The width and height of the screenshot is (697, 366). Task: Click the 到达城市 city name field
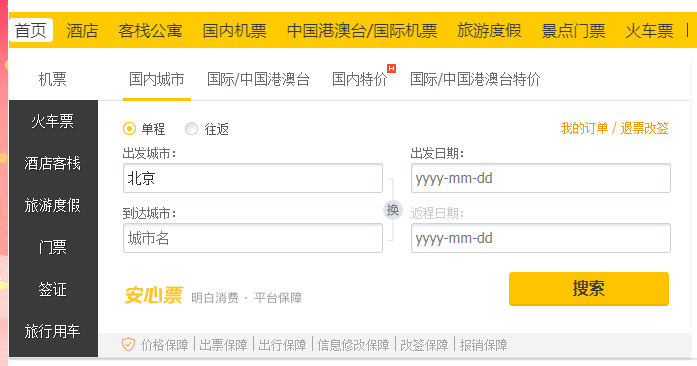click(253, 238)
